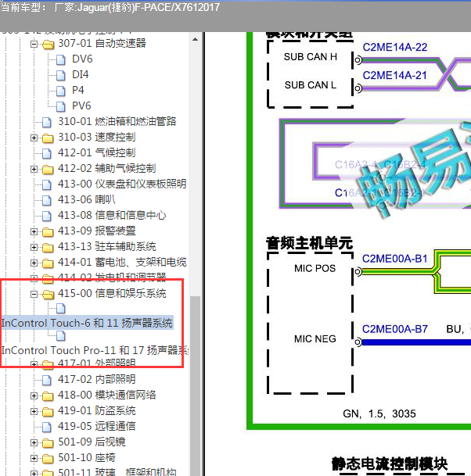Click page icon for 310-01 燃油箱和燃油管路
The height and width of the screenshot is (476, 471).
tap(47, 122)
